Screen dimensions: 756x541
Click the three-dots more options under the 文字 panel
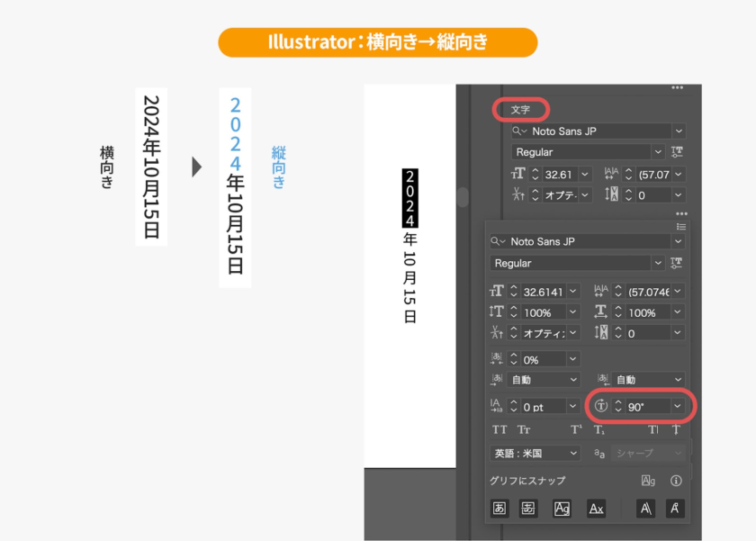coord(680,213)
